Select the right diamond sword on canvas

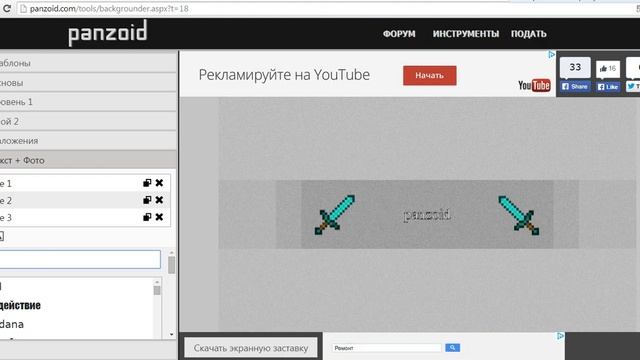click(519, 215)
